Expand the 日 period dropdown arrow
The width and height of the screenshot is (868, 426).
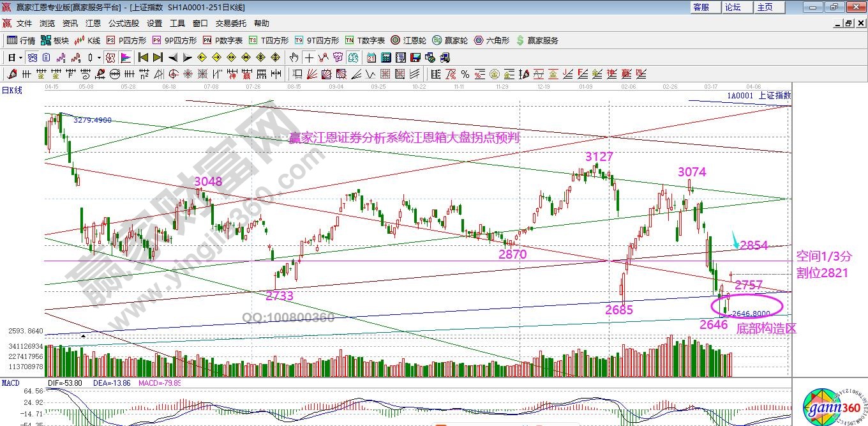20,57
